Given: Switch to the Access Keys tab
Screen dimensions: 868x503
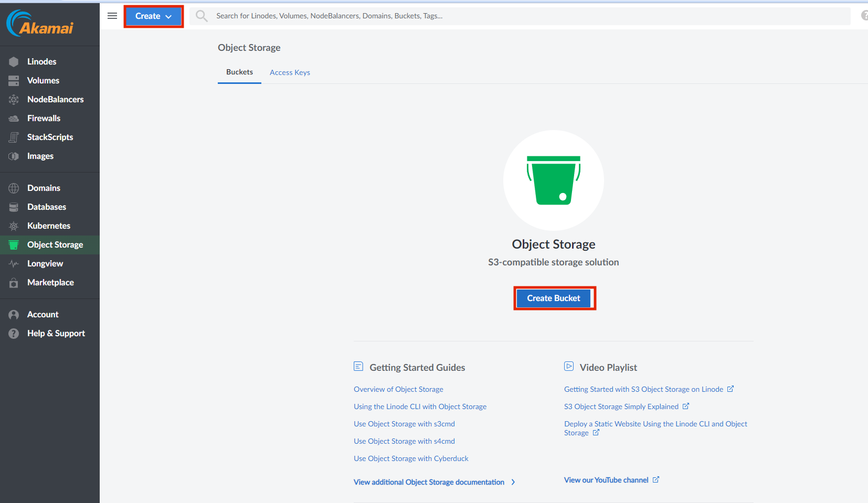Looking at the screenshot, I should coord(290,72).
